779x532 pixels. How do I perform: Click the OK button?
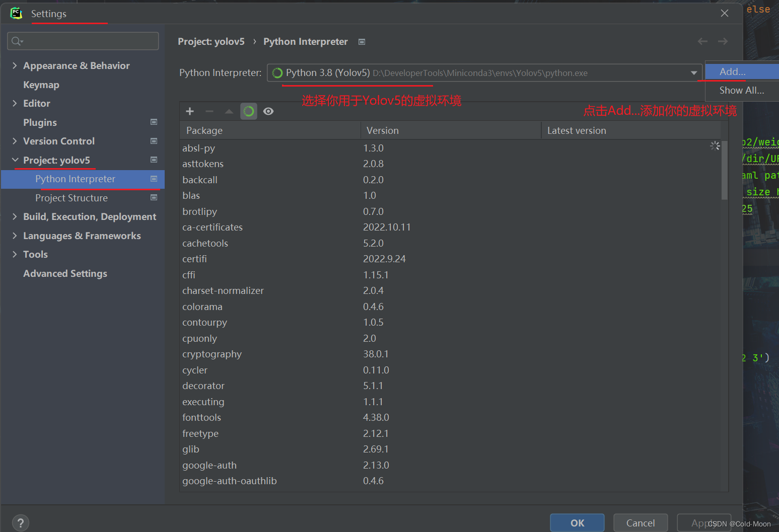tap(577, 523)
